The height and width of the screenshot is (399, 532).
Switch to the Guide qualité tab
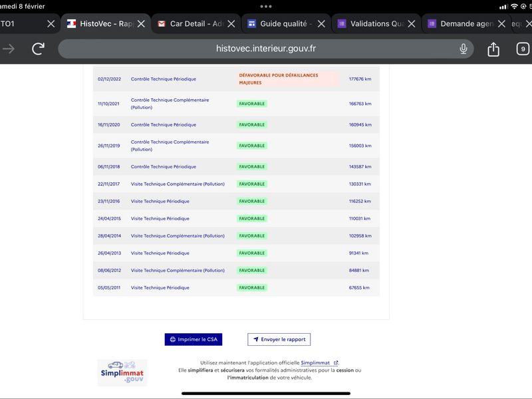281,24
